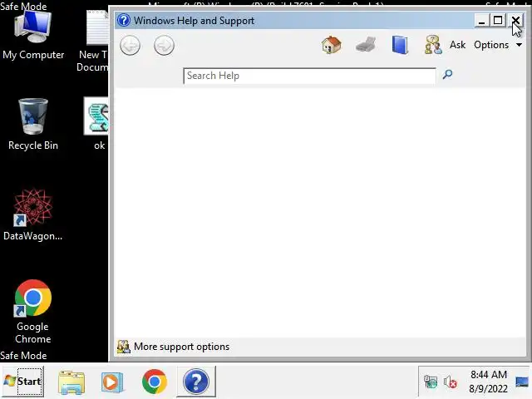Screen dimensions: 532x399
Task: Open Windows Explorer from the taskbar
Action: point(71,382)
